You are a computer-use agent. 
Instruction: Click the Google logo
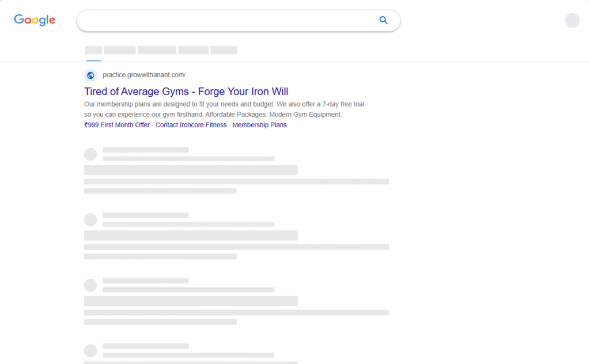point(35,20)
